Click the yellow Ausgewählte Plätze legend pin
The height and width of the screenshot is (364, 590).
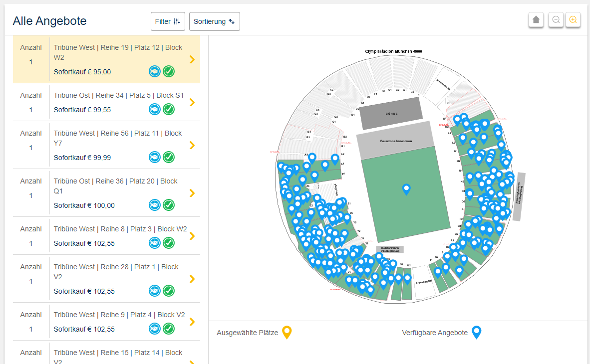[287, 332]
